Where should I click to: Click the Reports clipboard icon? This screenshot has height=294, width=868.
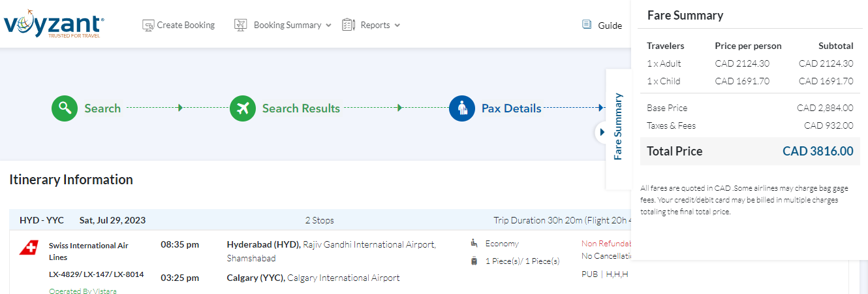[x=349, y=25]
